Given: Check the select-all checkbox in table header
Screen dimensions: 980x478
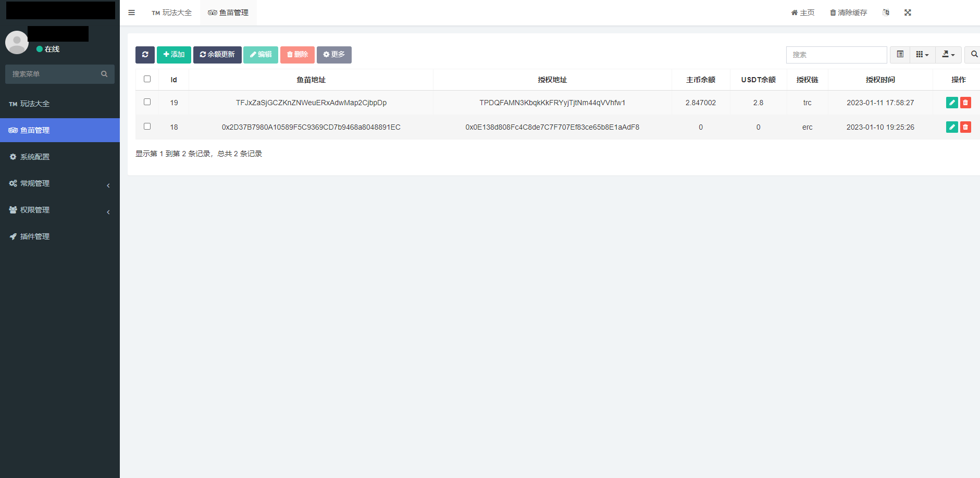Looking at the screenshot, I should pos(147,79).
